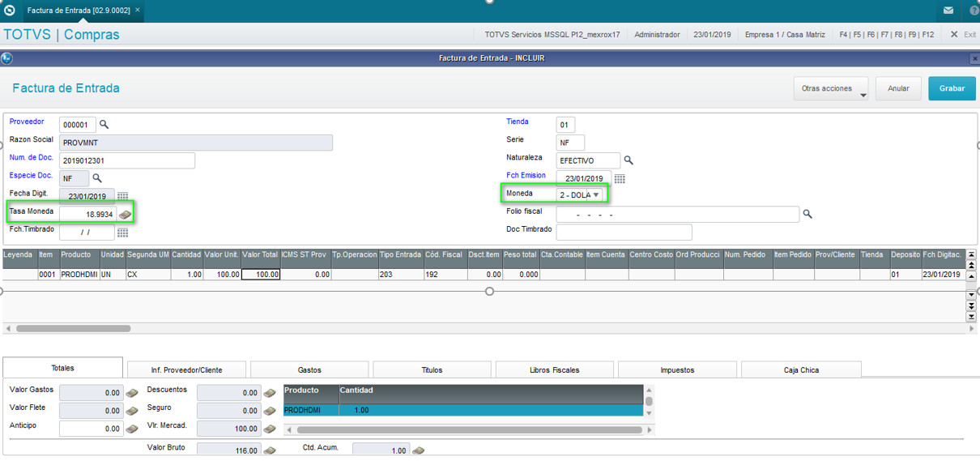Click the Administrador user label
980x461 pixels.
(657, 35)
